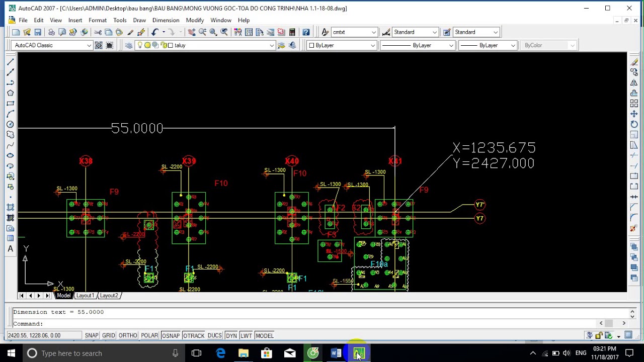Open the Layer Properties Manager icon
Screen dimensions: 644x362
point(129,45)
